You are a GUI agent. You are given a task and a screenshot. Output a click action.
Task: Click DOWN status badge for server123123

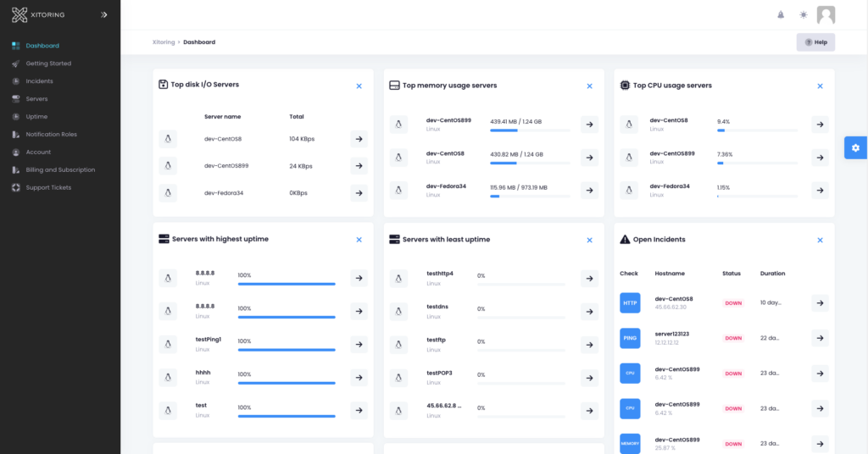tap(733, 339)
